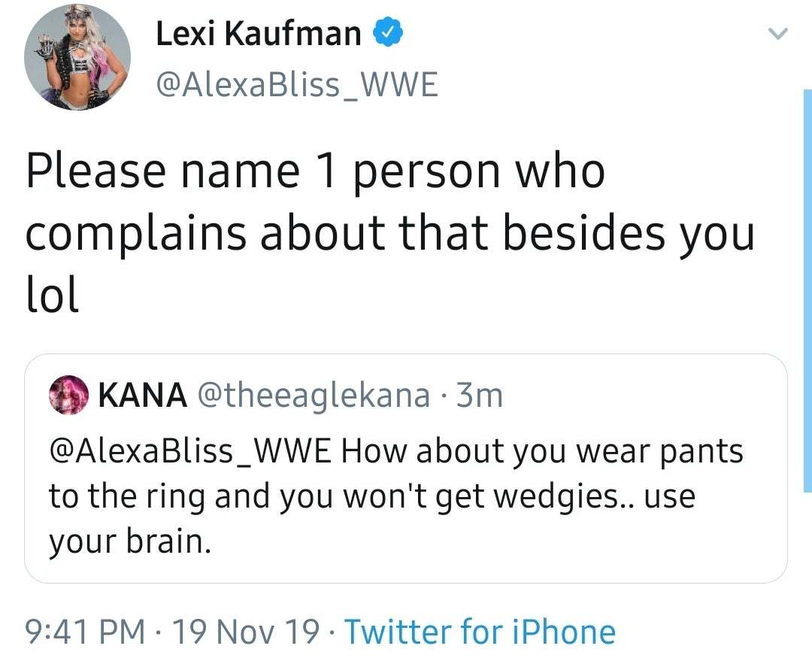Click the "your brain." line in quoted tweet
Viewport: 812px width, 661px height.
[130, 541]
